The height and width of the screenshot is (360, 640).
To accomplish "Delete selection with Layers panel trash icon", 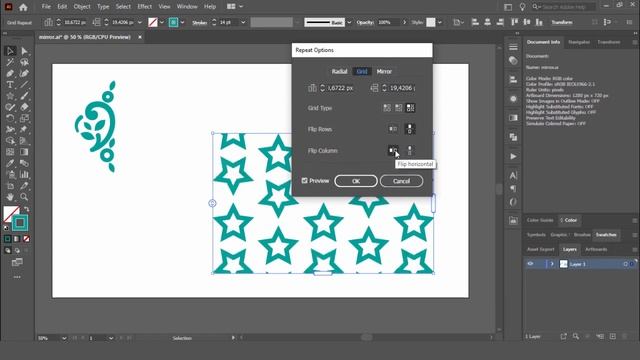I will tap(625, 336).
